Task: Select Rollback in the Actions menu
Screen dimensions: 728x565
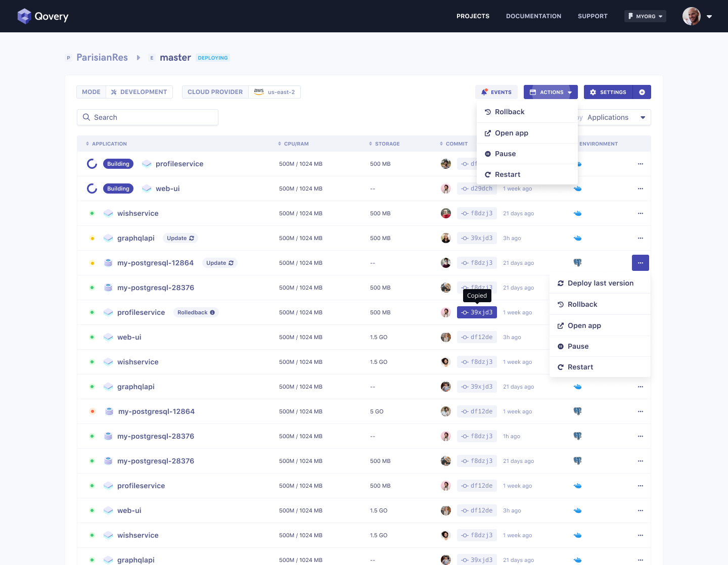Action: [527, 112]
